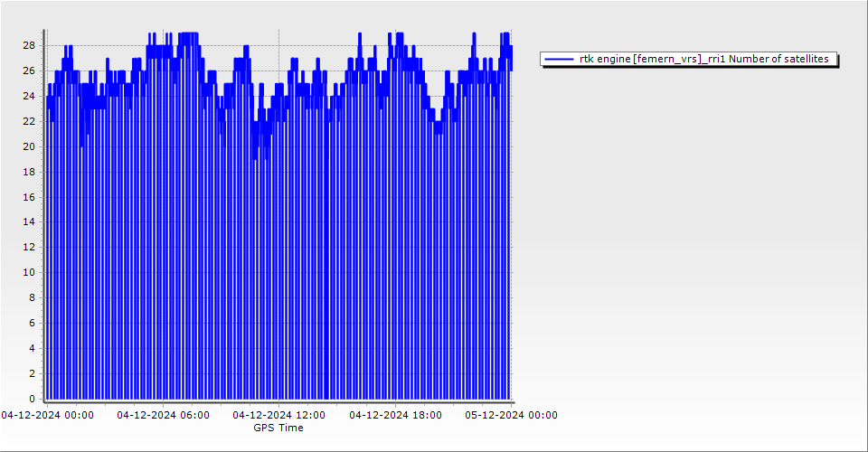Click the y-axis tick label 24
The height and width of the screenshot is (452, 868).
tap(30, 96)
